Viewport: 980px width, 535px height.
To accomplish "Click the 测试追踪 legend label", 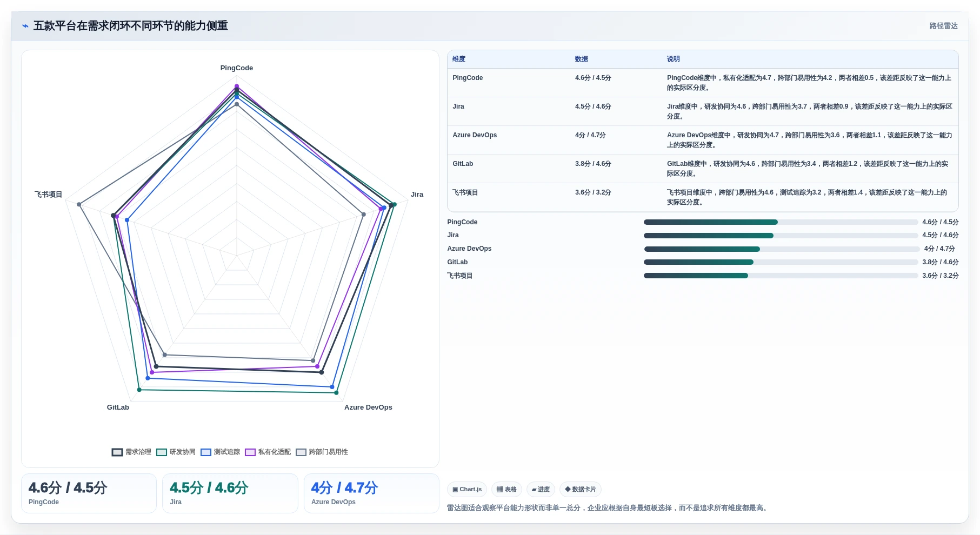I will pos(227,452).
